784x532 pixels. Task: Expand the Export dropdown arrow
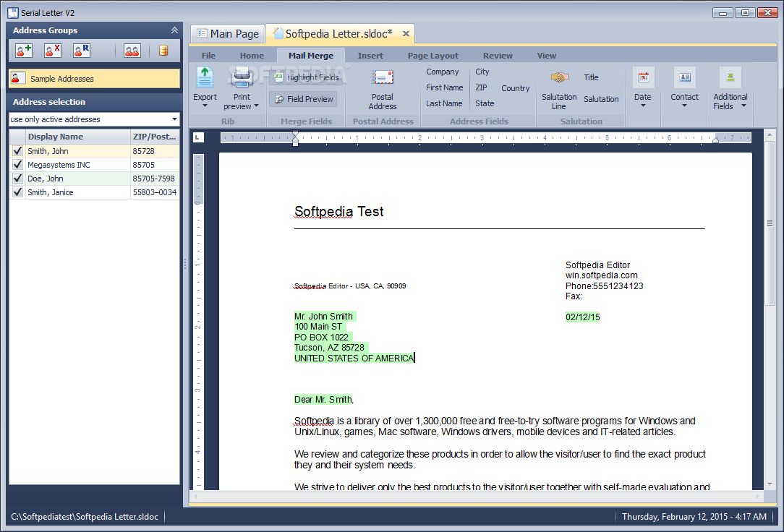pyautogui.click(x=205, y=106)
